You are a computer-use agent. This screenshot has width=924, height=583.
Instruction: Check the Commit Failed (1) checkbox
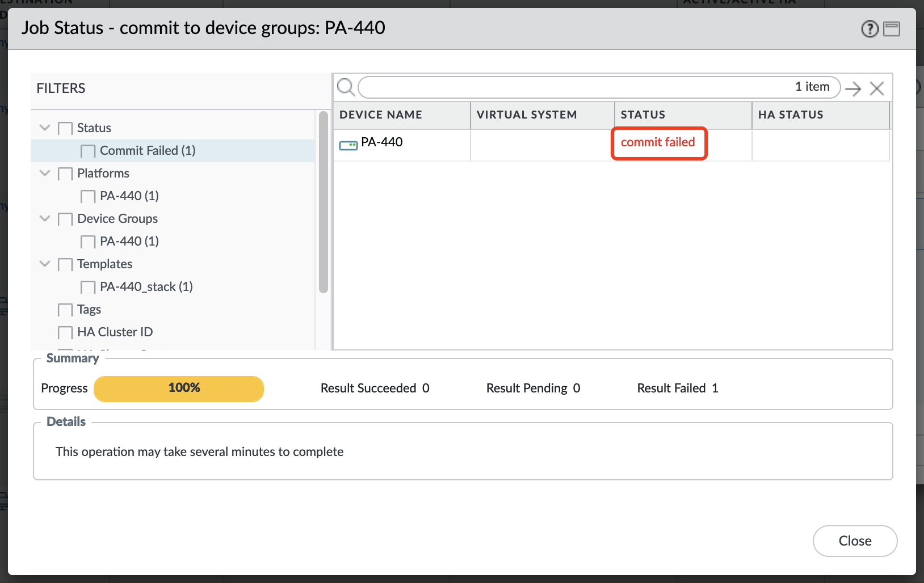point(88,151)
